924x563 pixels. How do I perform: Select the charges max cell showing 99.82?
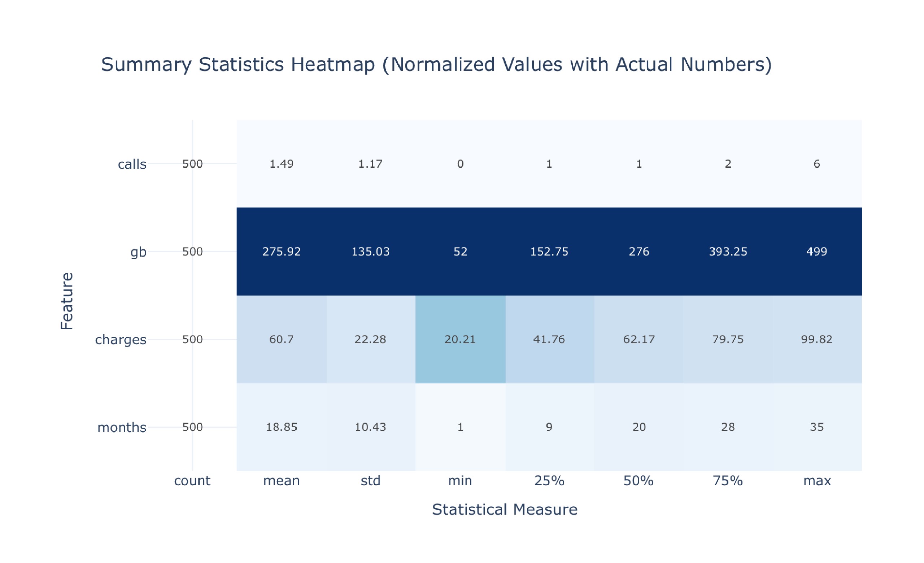[x=817, y=339]
